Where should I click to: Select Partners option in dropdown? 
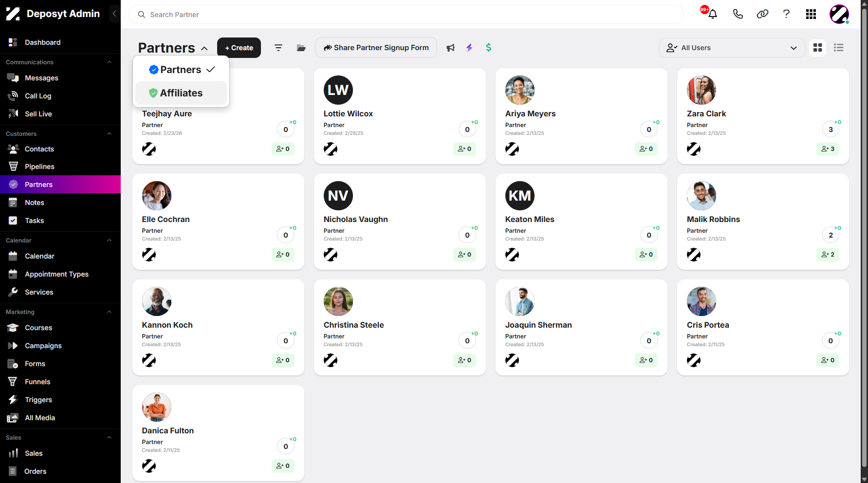tap(181, 70)
